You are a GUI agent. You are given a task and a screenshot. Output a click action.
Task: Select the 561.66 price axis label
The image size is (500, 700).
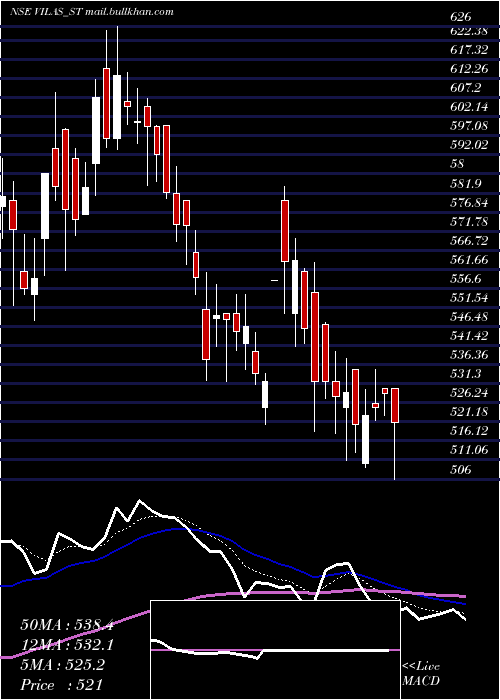[469, 259]
